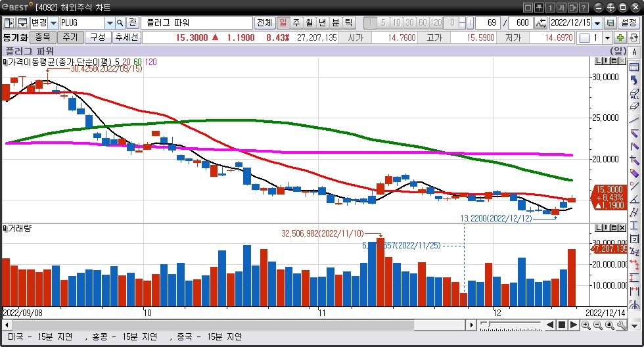Image resolution: width=644 pixels, height=347 pixels.
Task: Select the horizontal pencil line tool
Action: pos(635,133)
